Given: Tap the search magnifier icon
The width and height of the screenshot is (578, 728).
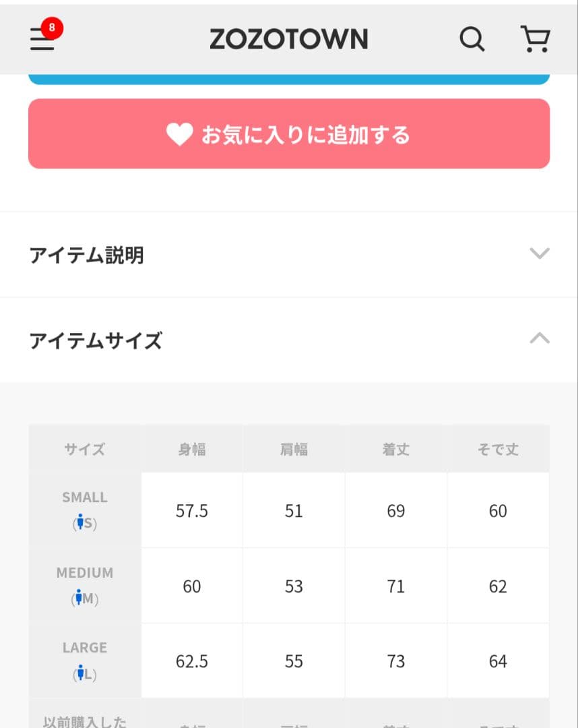Looking at the screenshot, I should [472, 40].
